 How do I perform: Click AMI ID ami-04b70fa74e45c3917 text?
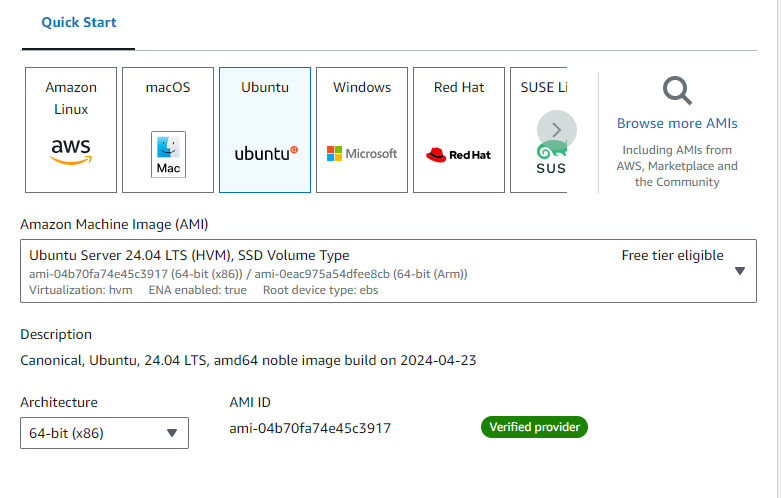[310, 428]
